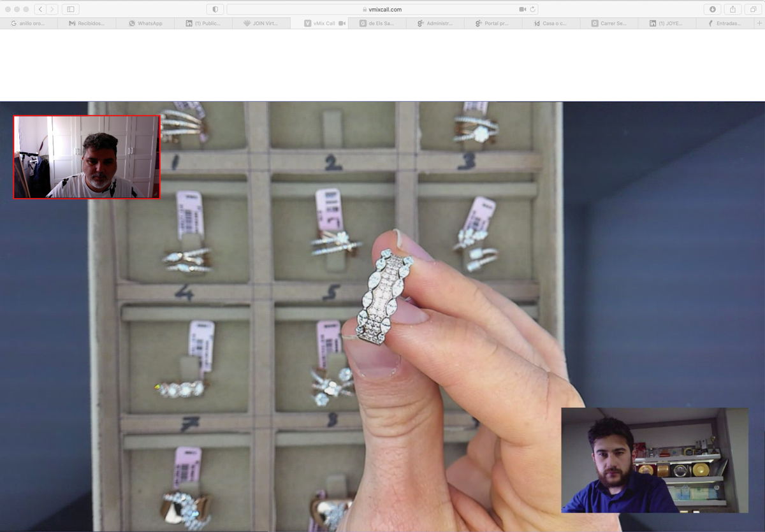Show the Safari sidebar
This screenshot has width=765, height=532.
coord(71,9)
